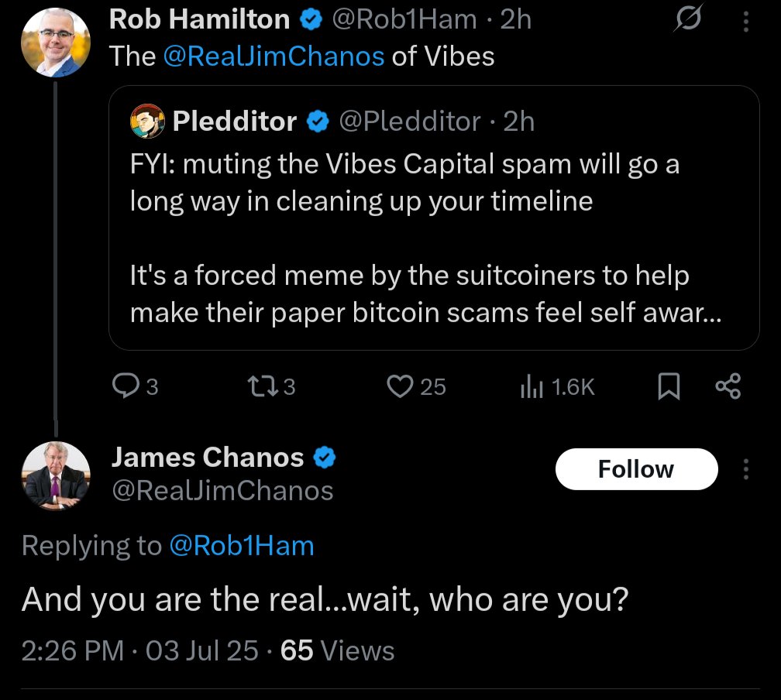Viewport: 781px width, 700px height.
Task: Open the analytics icon showing 1.6K views
Action: 532,386
